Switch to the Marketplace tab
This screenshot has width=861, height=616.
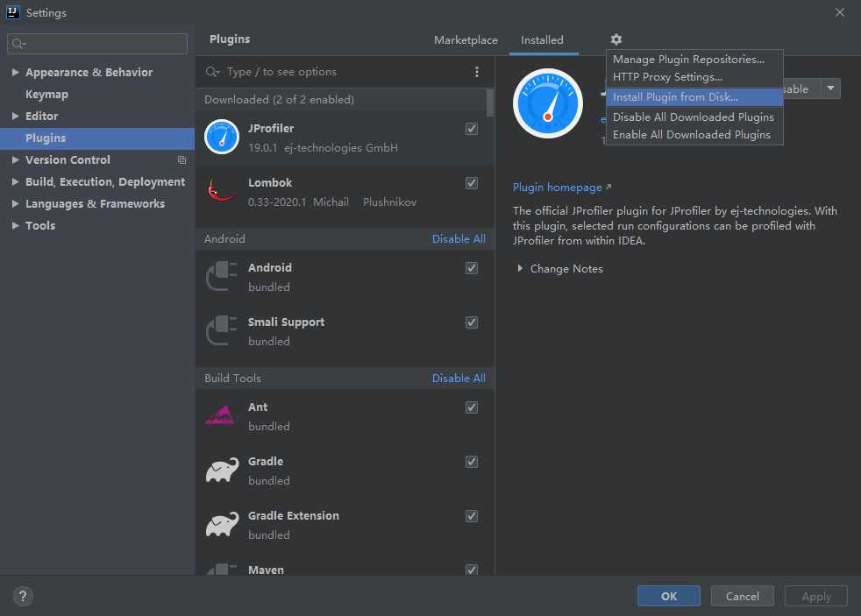pos(466,40)
